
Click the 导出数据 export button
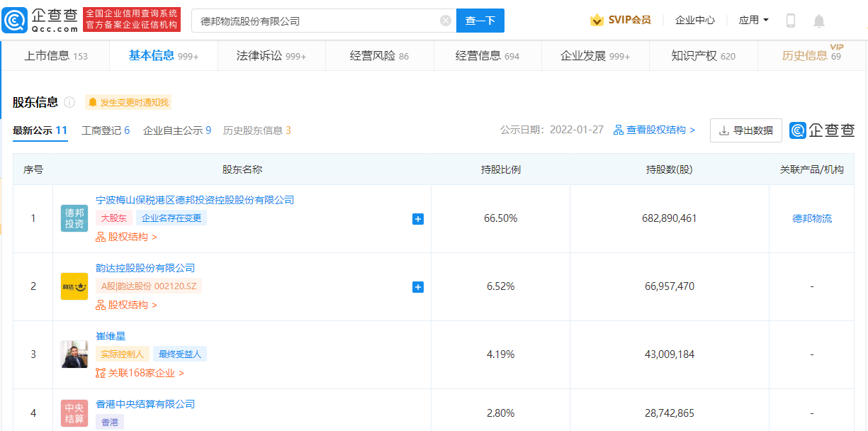tap(746, 130)
